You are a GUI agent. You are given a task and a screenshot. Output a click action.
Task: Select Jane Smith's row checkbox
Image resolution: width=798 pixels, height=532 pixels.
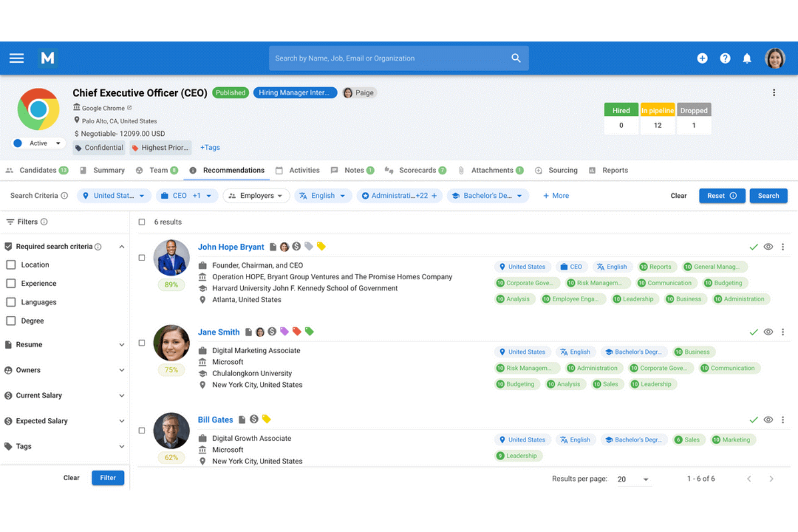(142, 343)
